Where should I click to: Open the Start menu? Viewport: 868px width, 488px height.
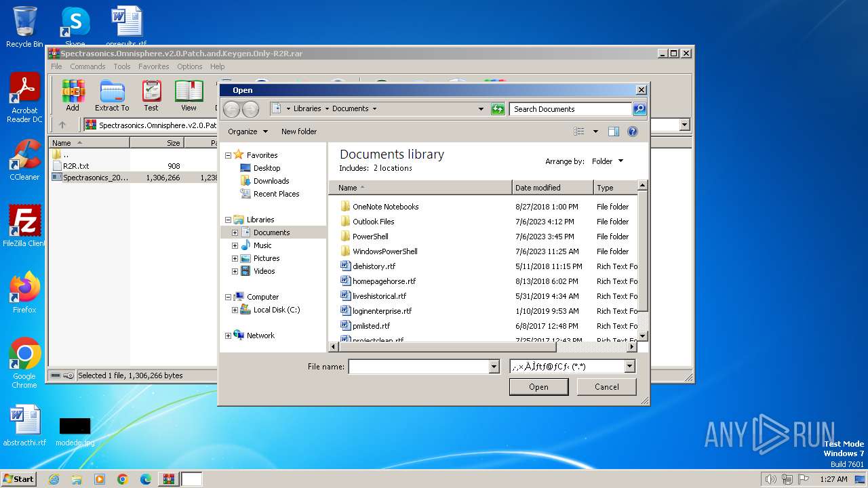coord(18,479)
